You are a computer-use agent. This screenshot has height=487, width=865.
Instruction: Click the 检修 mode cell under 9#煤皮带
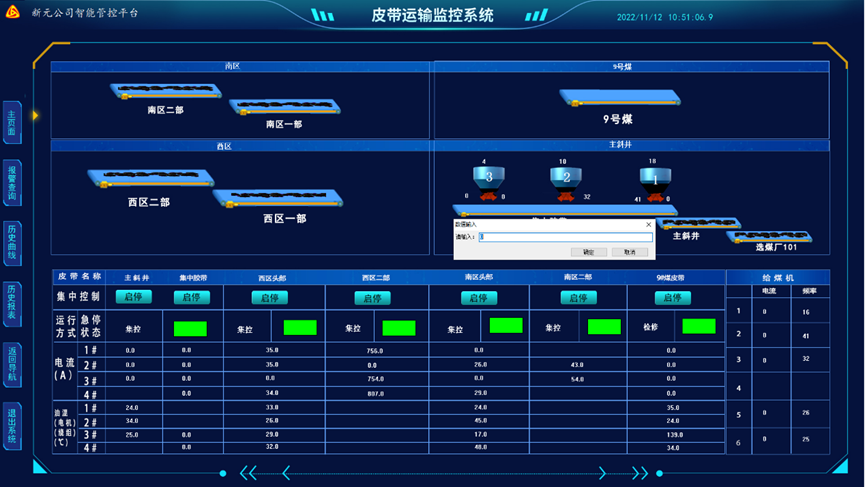[x=651, y=327]
